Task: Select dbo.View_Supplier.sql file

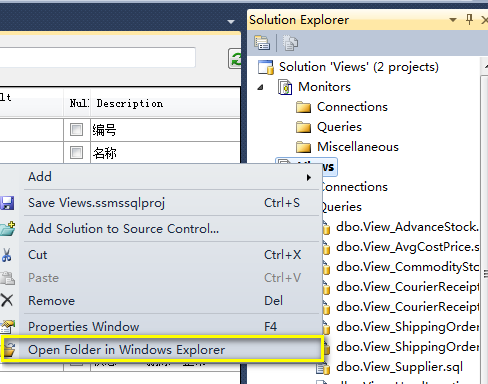Action: pos(399,367)
